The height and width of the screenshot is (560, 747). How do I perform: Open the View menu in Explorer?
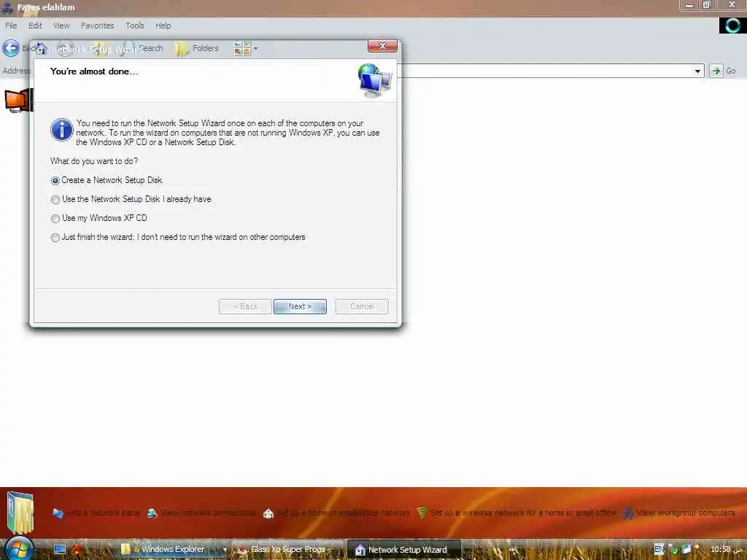[x=61, y=26]
